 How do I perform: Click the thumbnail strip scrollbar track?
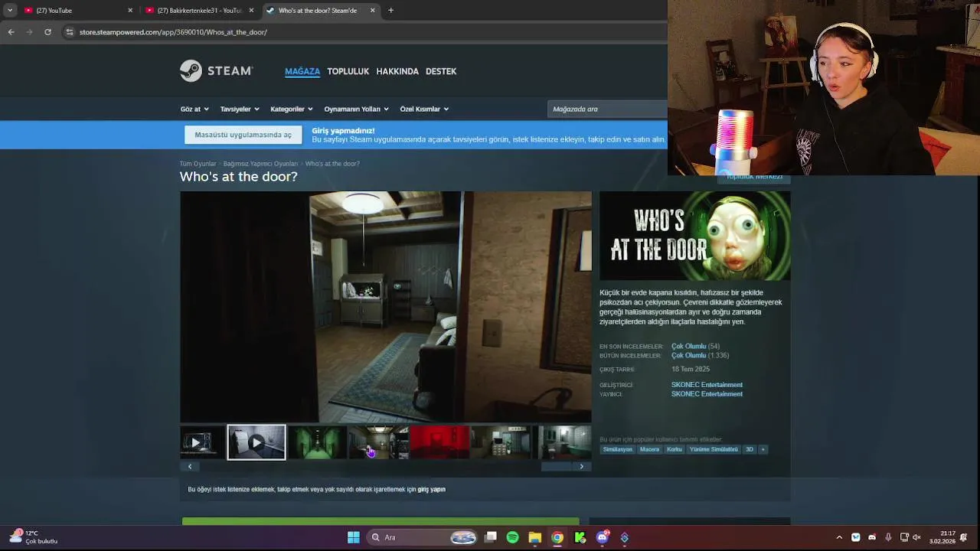[385, 466]
